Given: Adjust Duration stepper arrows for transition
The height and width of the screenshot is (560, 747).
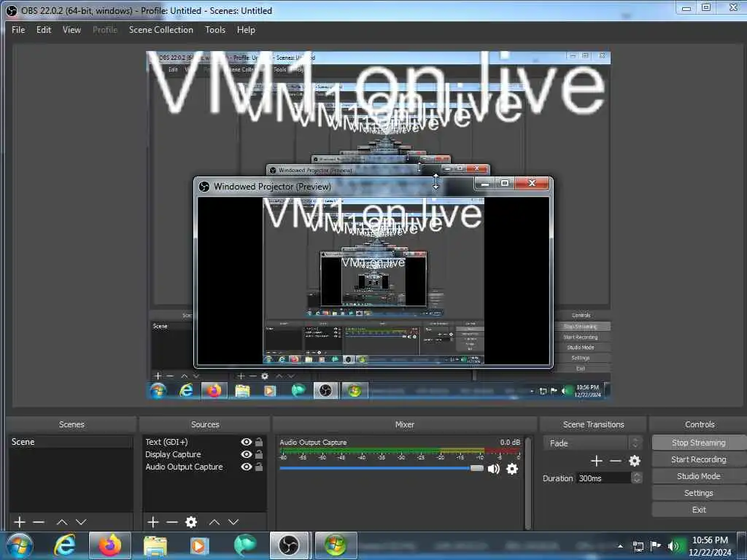Looking at the screenshot, I should click(x=637, y=478).
